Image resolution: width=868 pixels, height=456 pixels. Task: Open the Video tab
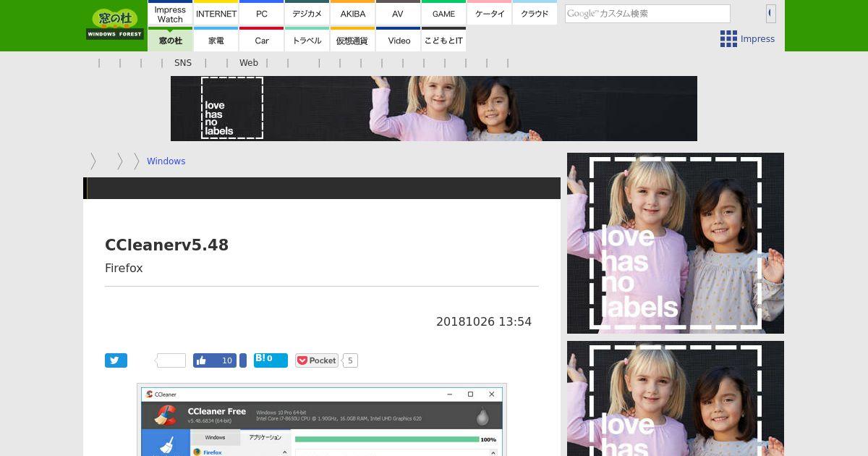(x=398, y=40)
